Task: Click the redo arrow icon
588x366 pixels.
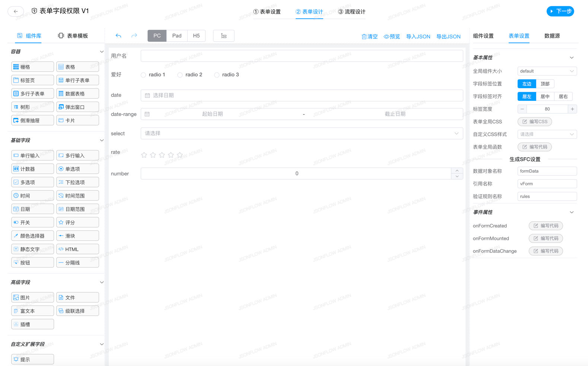Action: click(x=134, y=36)
